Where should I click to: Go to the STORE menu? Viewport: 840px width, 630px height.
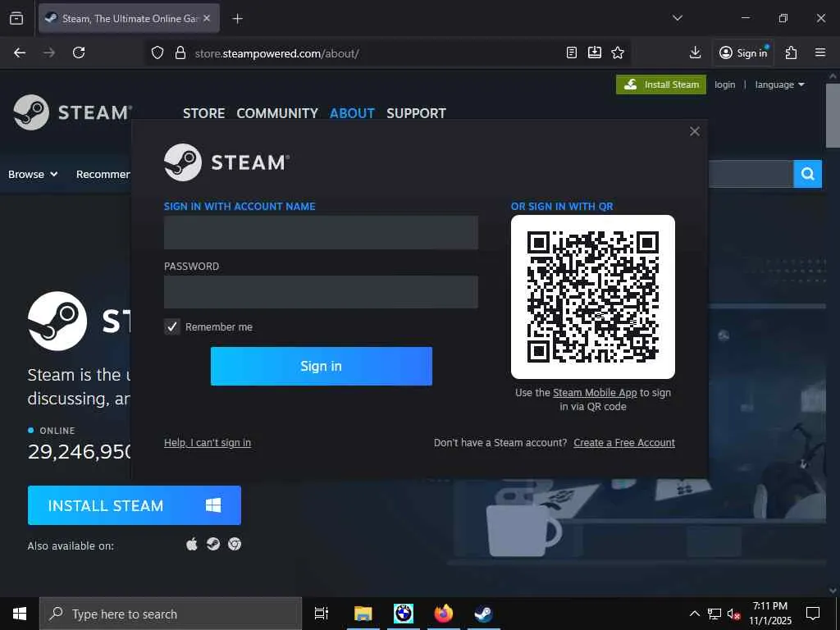click(x=203, y=113)
